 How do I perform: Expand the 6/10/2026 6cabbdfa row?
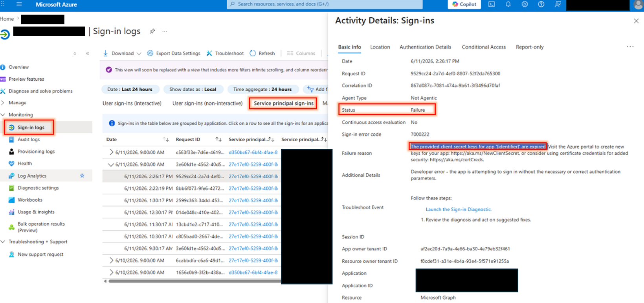pyautogui.click(x=112, y=261)
